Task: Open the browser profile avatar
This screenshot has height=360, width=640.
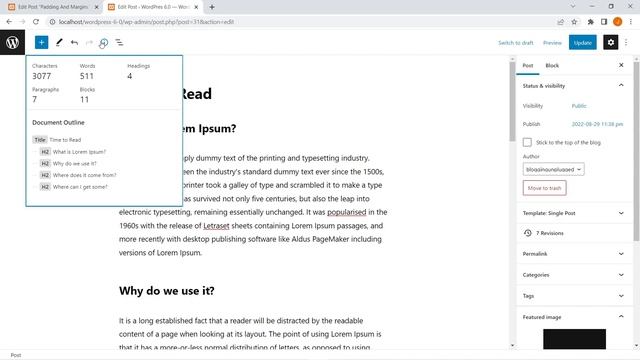Action: pyautogui.click(x=618, y=22)
